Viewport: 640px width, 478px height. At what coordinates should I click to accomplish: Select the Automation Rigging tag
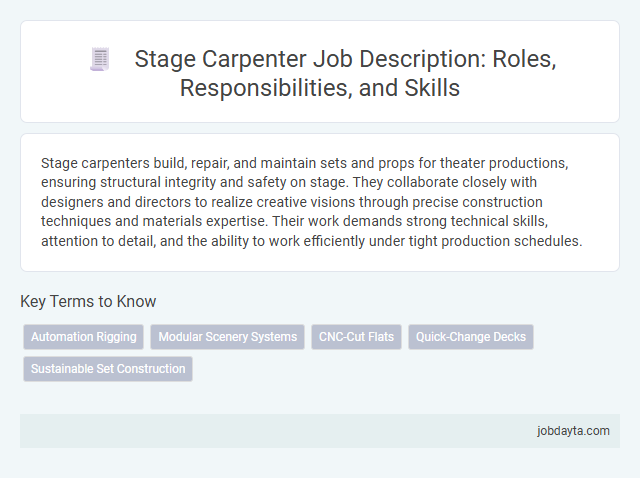click(x=83, y=337)
